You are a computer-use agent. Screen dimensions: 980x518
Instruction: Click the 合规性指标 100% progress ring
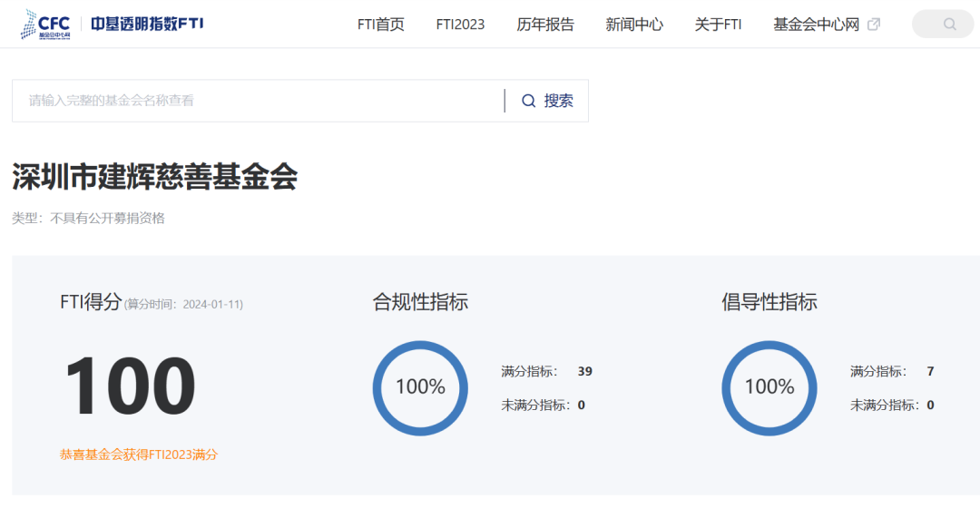pyautogui.click(x=420, y=388)
